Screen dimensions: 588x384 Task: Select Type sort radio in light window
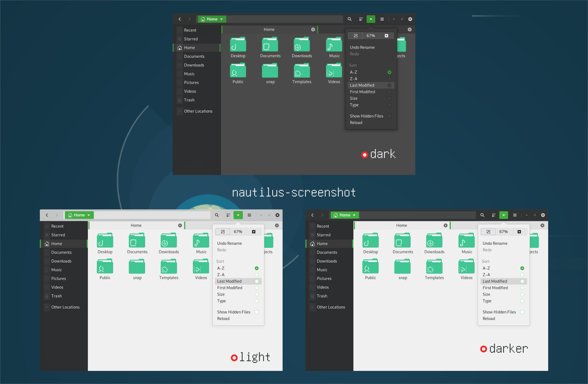(x=257, y=301)
